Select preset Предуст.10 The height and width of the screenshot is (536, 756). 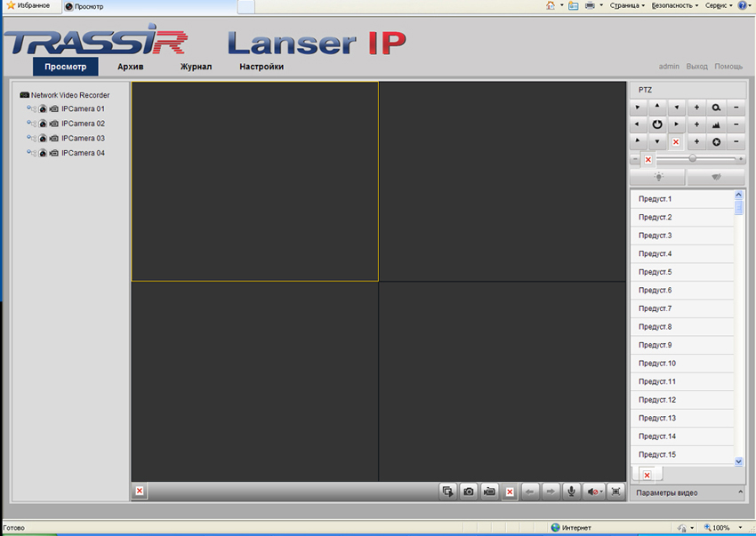click(x=682, y=363)
